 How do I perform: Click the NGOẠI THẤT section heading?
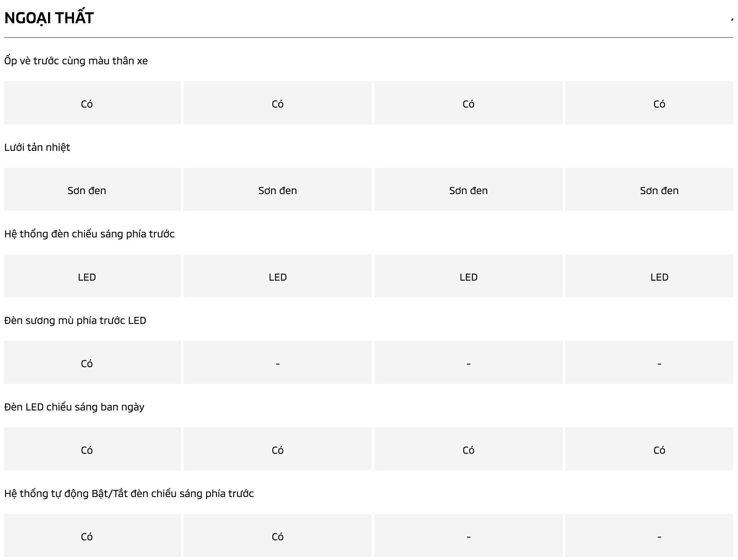(x=49, y=18)
